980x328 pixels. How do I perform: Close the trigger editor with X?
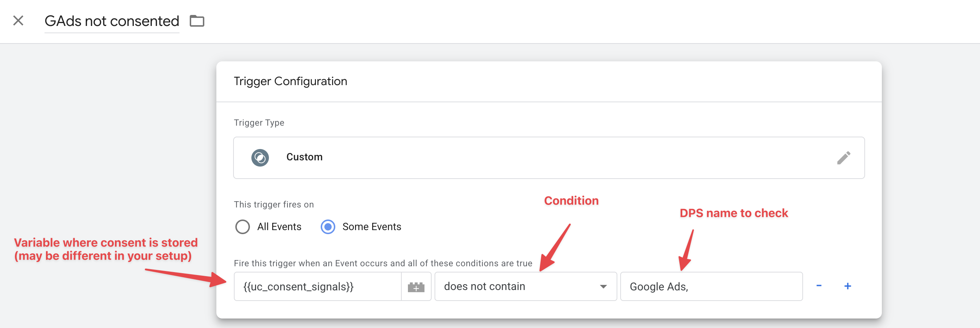(18, 20)
